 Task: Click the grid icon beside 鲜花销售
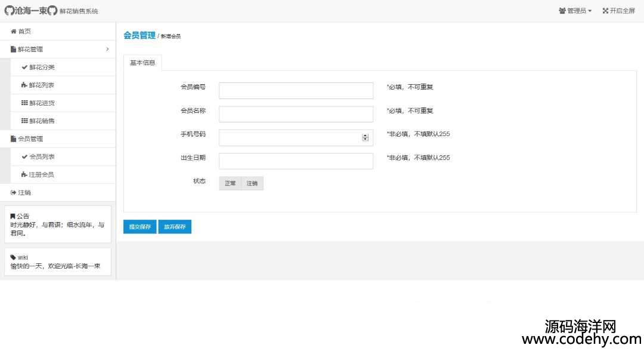click(x=24, y=121)
